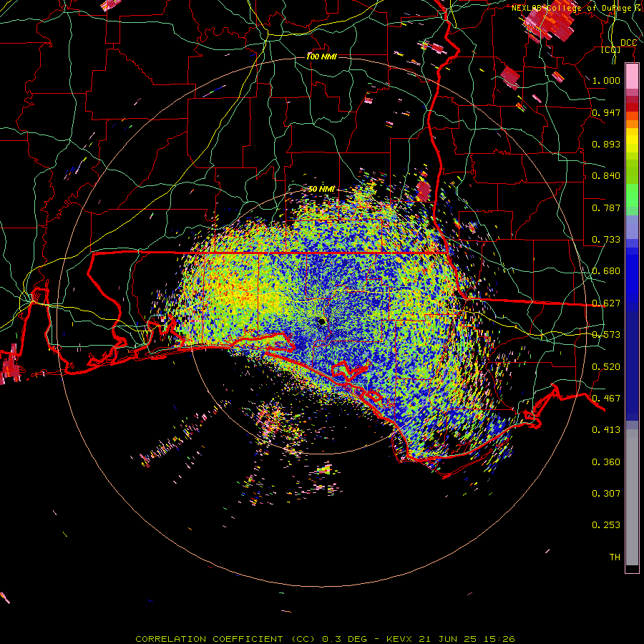
Task: Click the 0.680 color scale label
Action: pos(606,271)
